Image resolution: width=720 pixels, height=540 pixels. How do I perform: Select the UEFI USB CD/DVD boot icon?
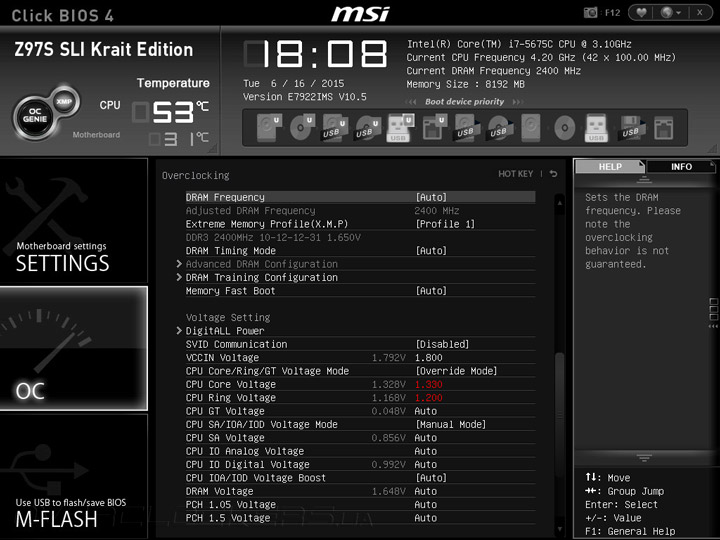(x=368, y=127)
